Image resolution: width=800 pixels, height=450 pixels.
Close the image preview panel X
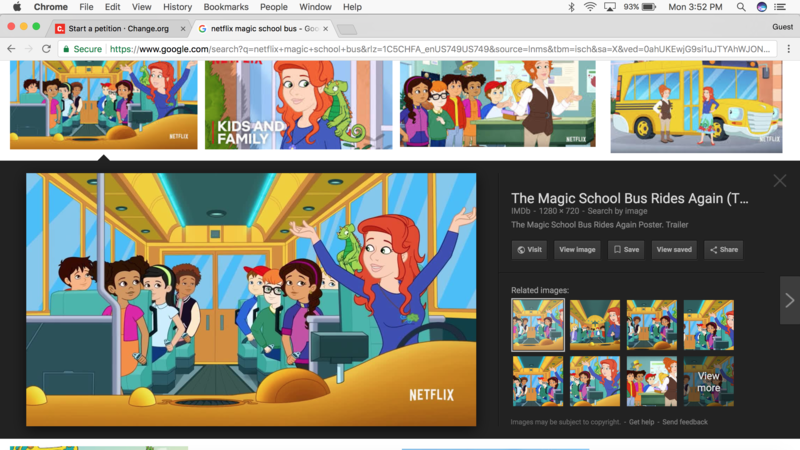click(780, 180)
